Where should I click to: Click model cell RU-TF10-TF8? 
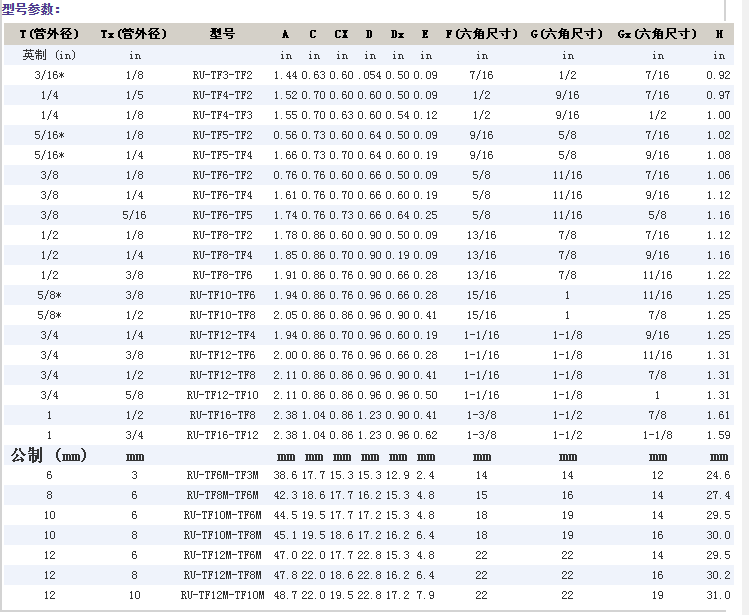point(222,315)
